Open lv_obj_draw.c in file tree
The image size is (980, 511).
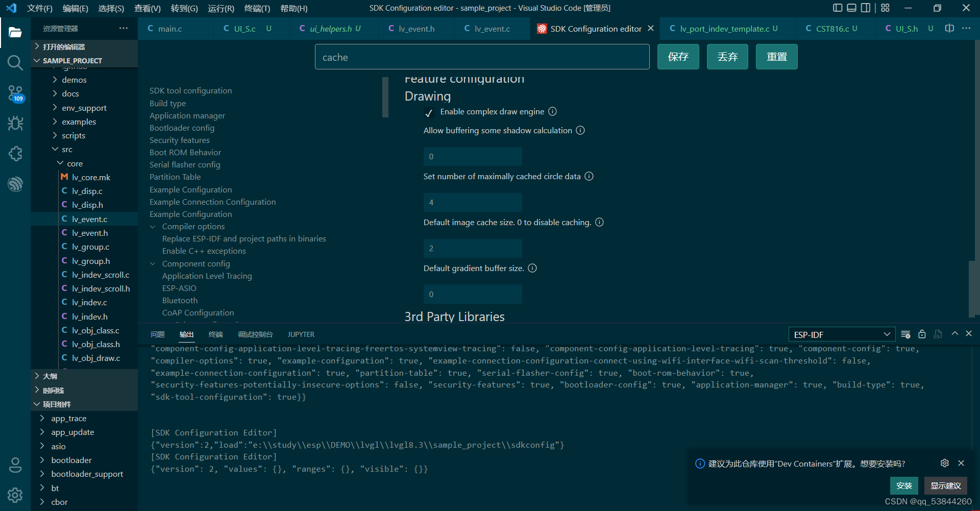pyautogui.click(x=96, y=358)
